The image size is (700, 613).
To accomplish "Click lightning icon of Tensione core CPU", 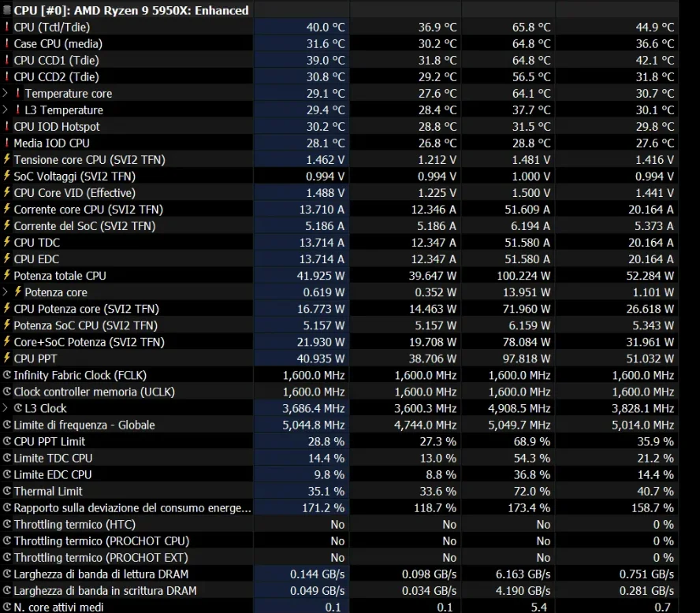I will [x=6, y=159].
